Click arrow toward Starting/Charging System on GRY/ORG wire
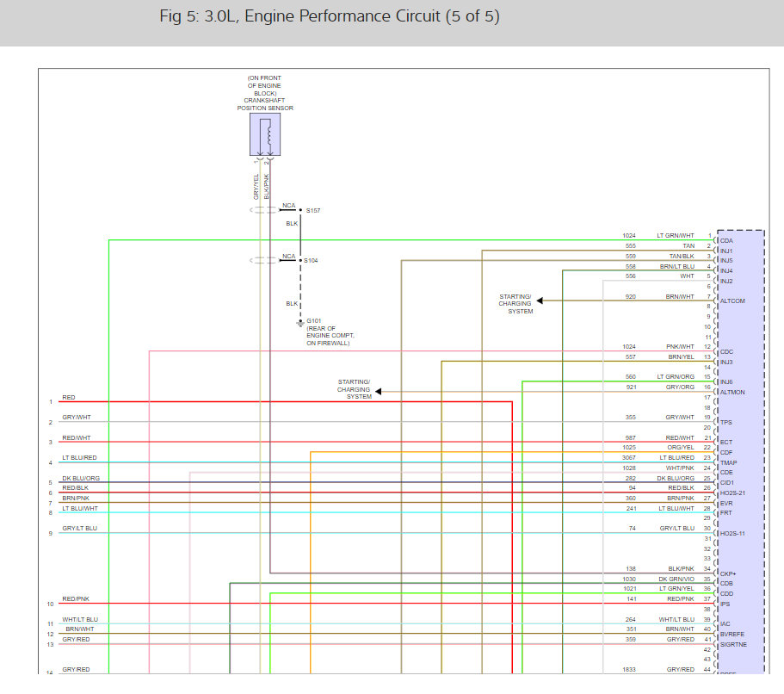The width and height of the screenshot is (784, 694). [x=379, y=391]
